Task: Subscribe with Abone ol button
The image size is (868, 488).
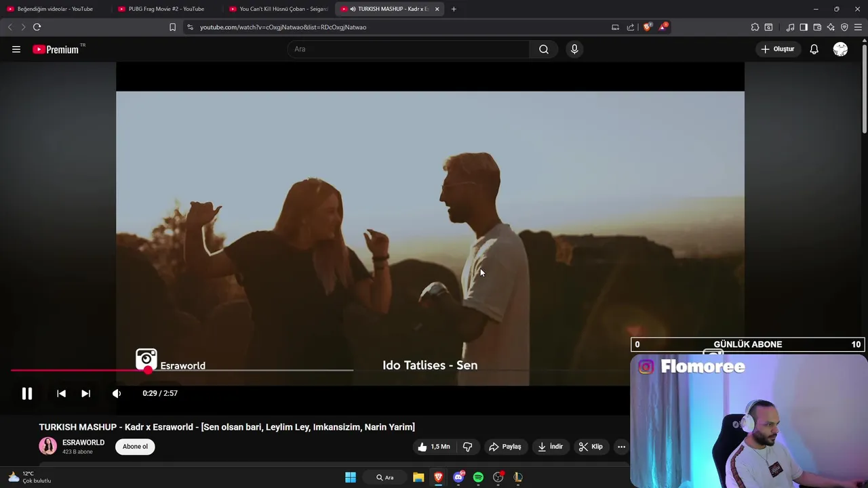Action: click(x=135, y=447)
